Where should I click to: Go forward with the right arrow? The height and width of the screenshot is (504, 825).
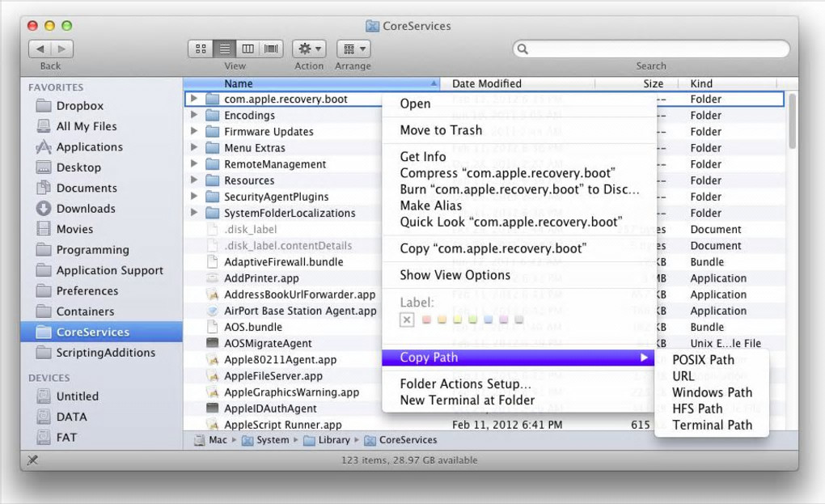pyautogui.click(x=62, y=49)
